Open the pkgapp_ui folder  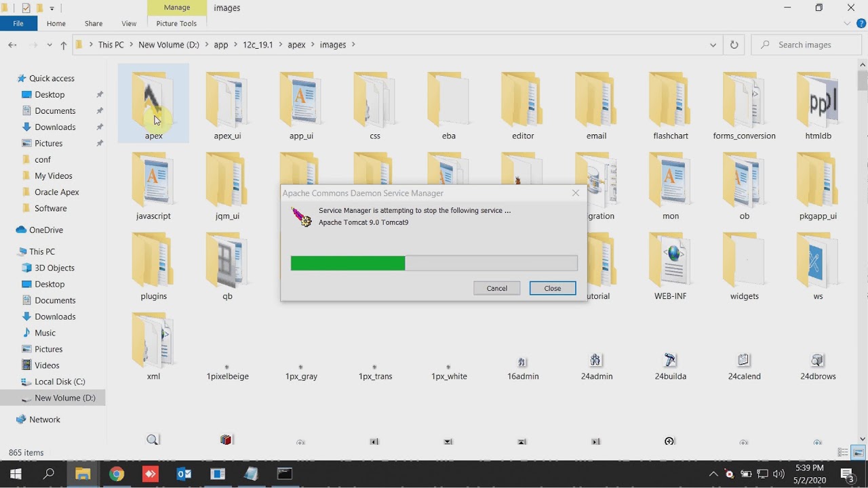818,184
